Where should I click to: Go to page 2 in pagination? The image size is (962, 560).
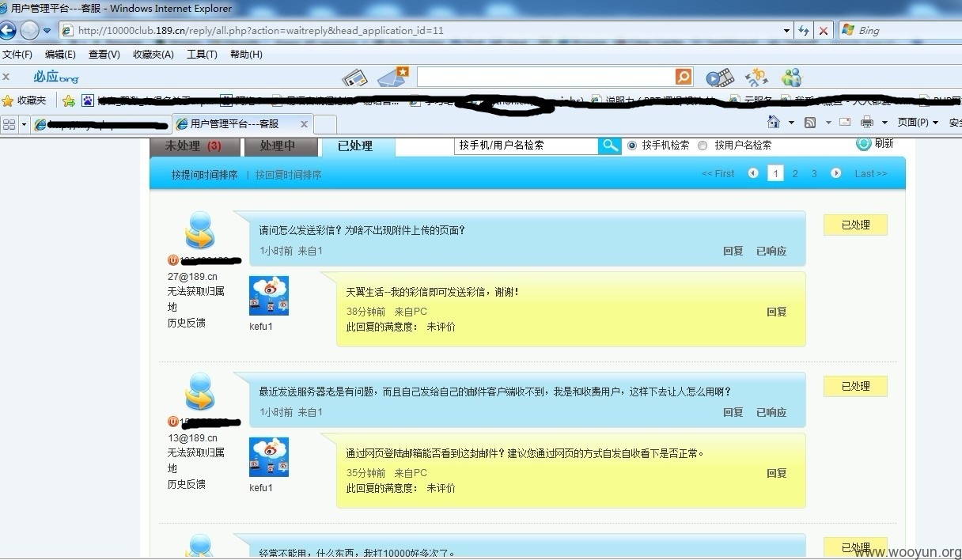point(795,174)
